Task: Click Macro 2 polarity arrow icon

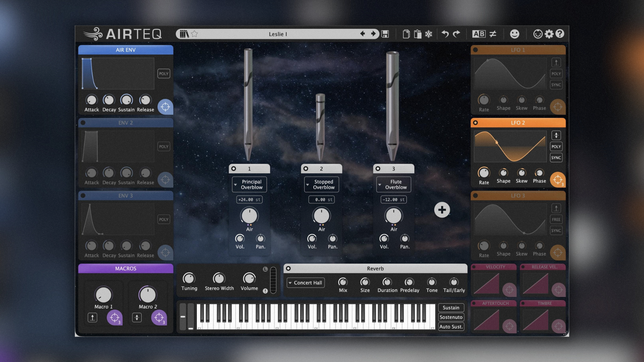Action: (x=137, y=317)
